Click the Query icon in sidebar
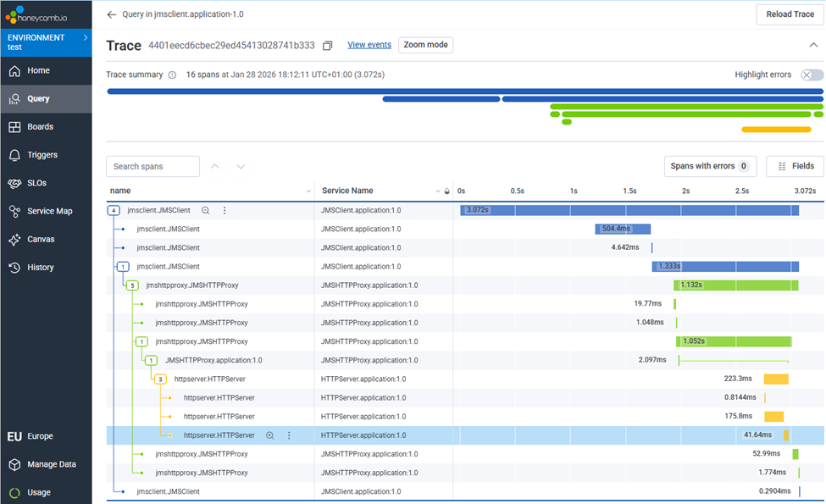The image size is (826, 504). pyautogui.click(x=14, y=98)
